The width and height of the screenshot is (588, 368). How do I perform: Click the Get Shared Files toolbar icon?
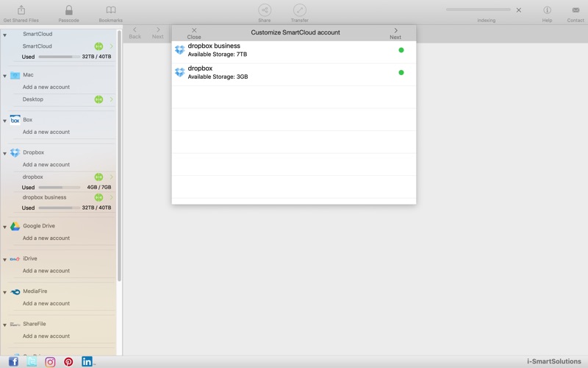point(21,10)
